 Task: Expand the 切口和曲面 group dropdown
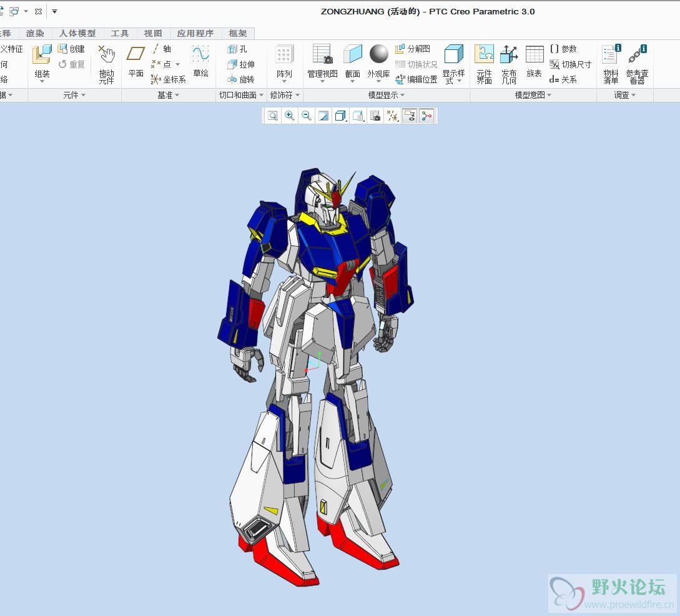pyautogui.click(x=241, y=95)
